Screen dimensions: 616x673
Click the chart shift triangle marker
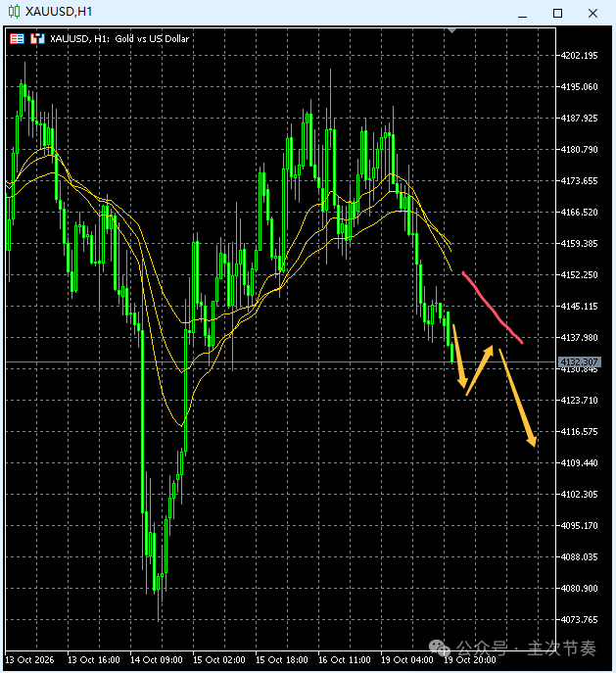(x=451, y=30)
